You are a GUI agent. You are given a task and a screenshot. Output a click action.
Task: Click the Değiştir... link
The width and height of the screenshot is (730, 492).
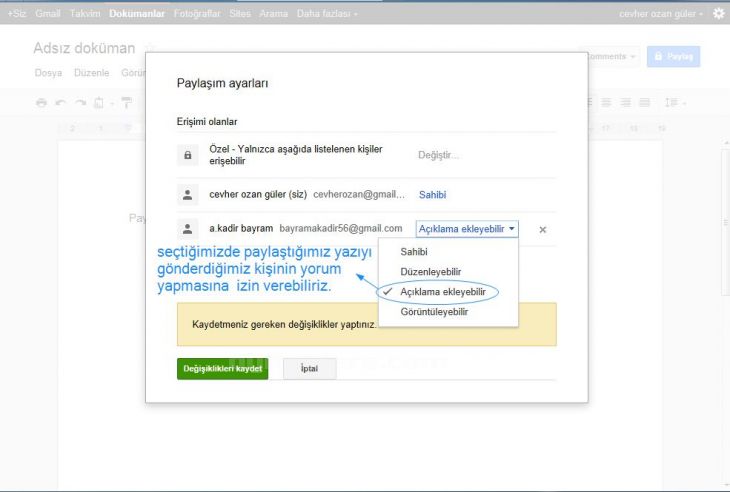point(438,155)
